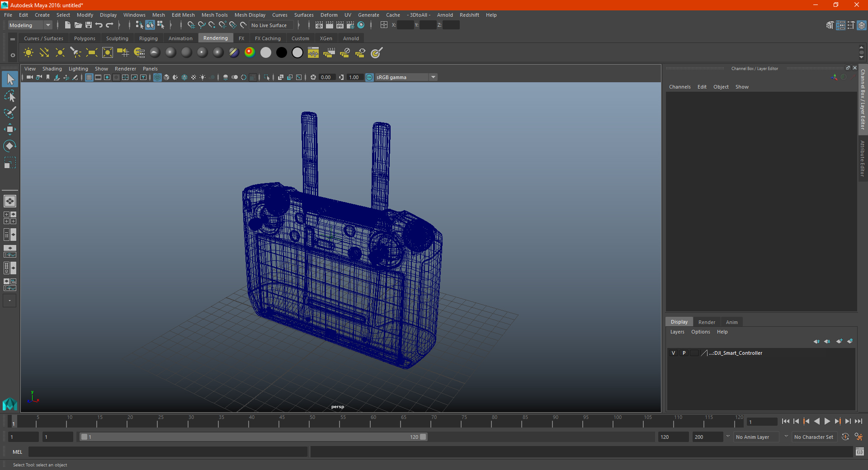868x470 pixels.
Task: Create a spot light from shelf
Action: [76, 53]
